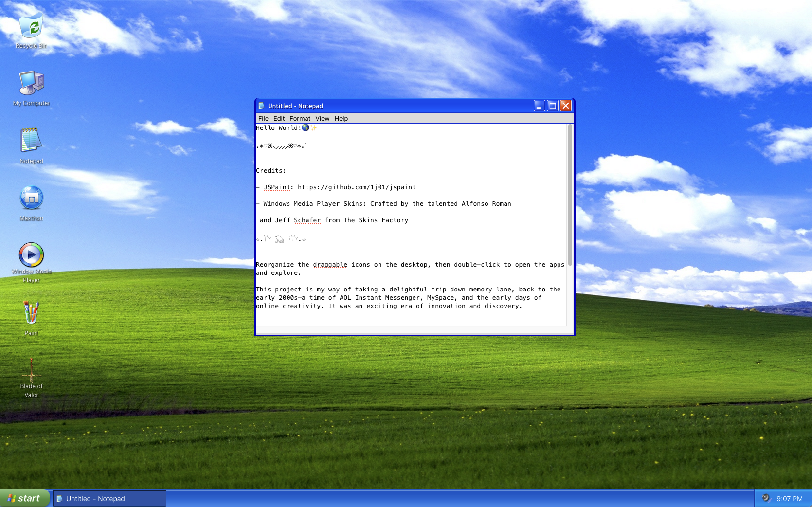
Task: Click the taskbar clock showing 9:07 PM
Action: pos(789,499)
